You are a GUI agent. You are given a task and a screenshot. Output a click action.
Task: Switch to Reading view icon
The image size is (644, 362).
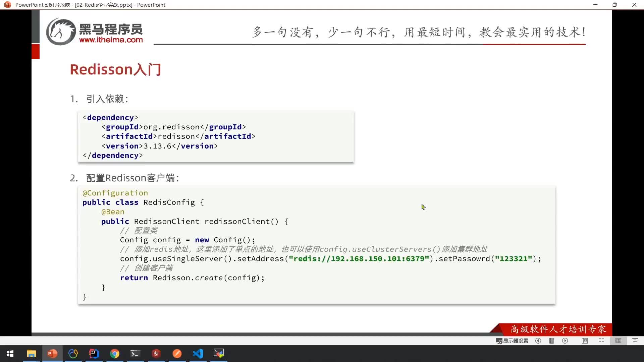(x=618, y=341)
